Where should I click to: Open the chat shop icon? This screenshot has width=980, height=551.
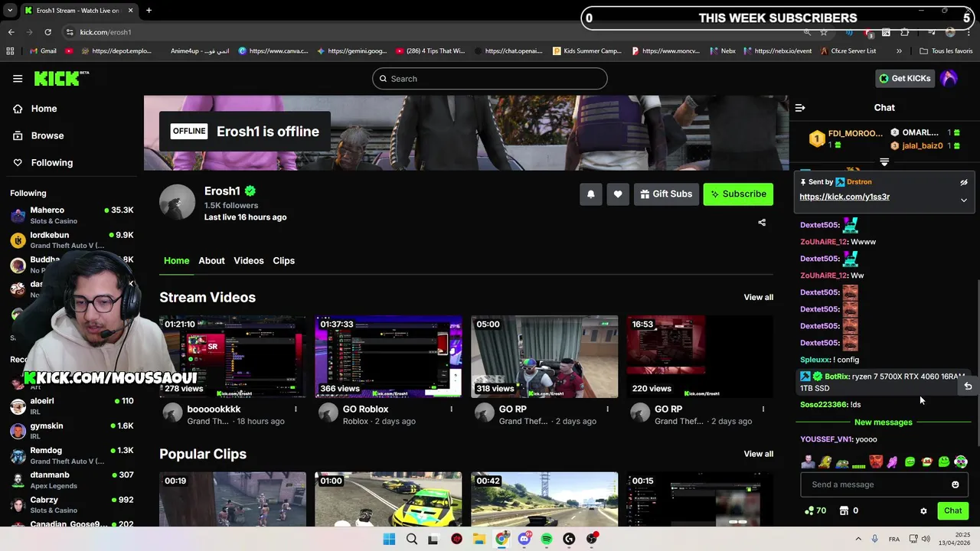click(844, 510)
